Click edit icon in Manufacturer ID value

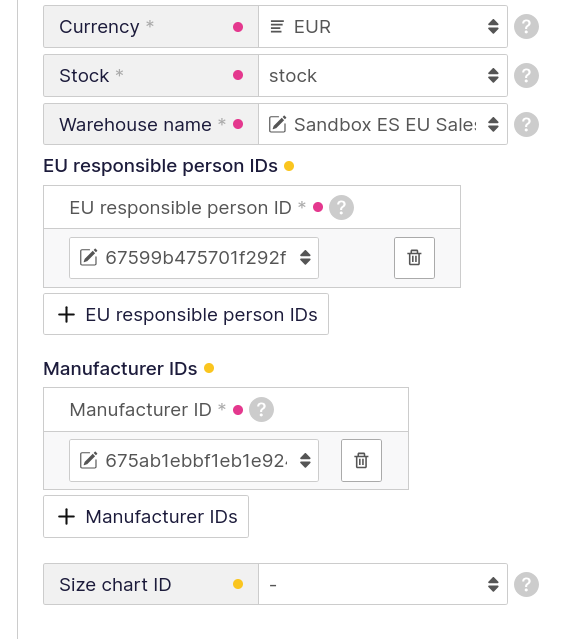click(88, 461)
